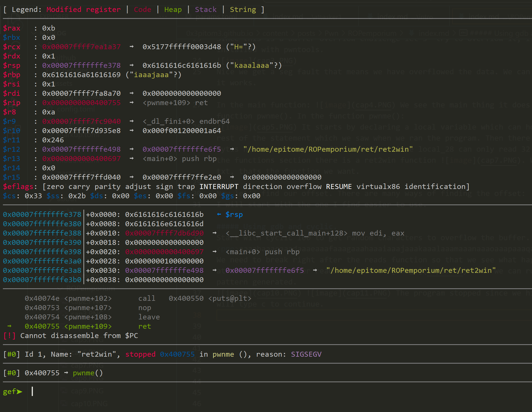Select <__libc_start_call_main+128> mov edi, eax

point(315,233)
